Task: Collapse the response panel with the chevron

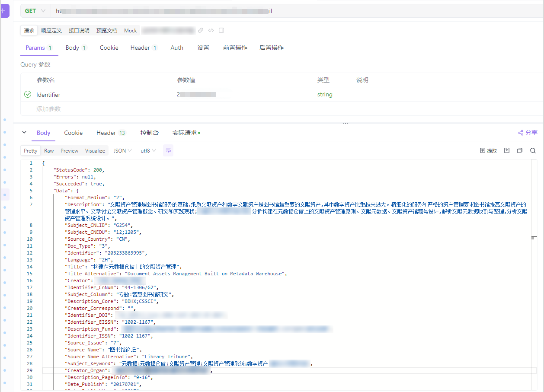Action: coord(24,133)
